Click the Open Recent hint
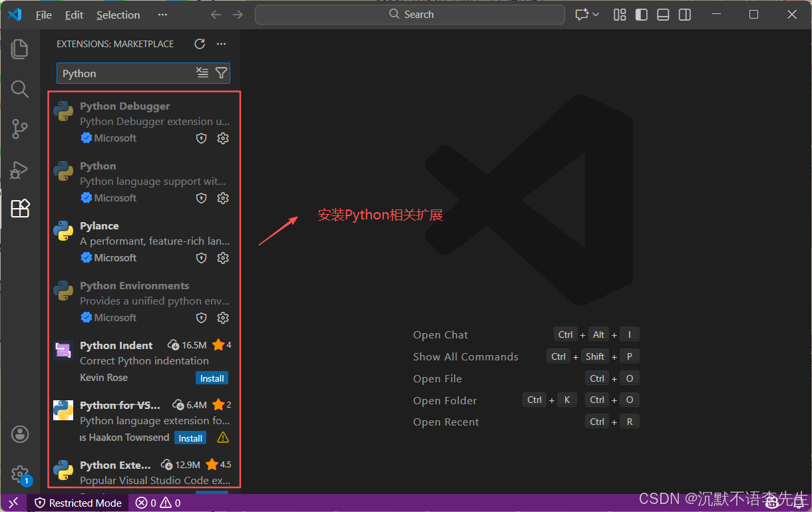812x512 pixels. click(446, 422)
